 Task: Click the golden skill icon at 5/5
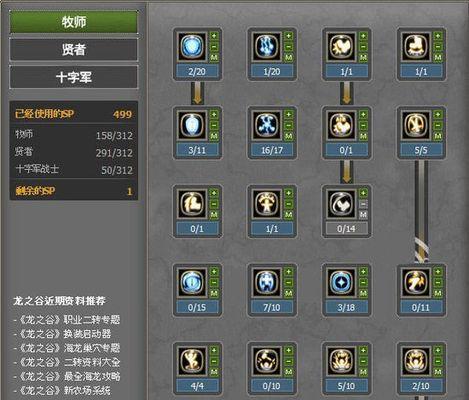[x=415, y=125]
